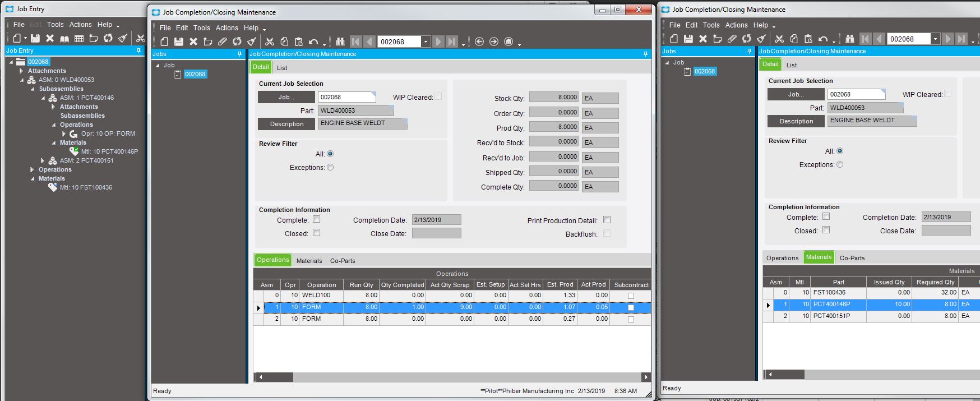Click the Undo icon in center window toolbar
Screen dimensions: 980x401
[313, 42]
